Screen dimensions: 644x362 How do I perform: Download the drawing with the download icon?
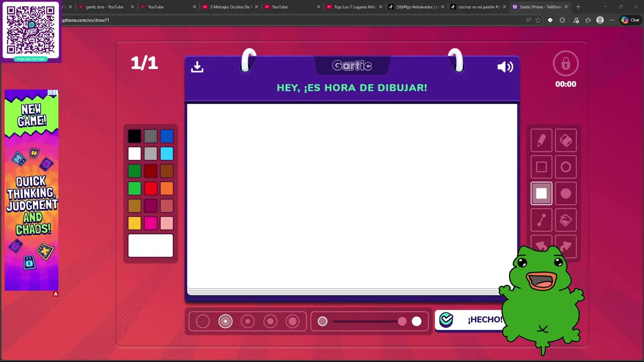click(197, 67)
